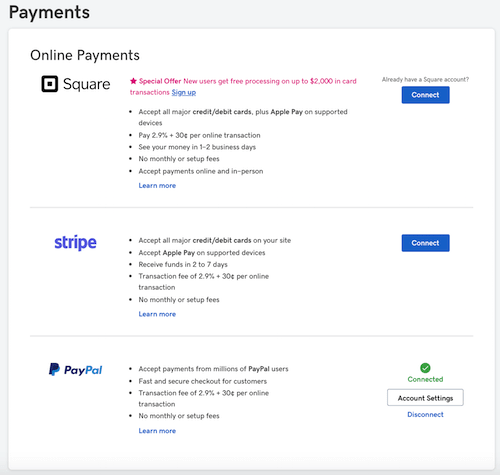Open Learn more under PayPal
The width and height of the screenshot is (500, 475).
(157, 431)
